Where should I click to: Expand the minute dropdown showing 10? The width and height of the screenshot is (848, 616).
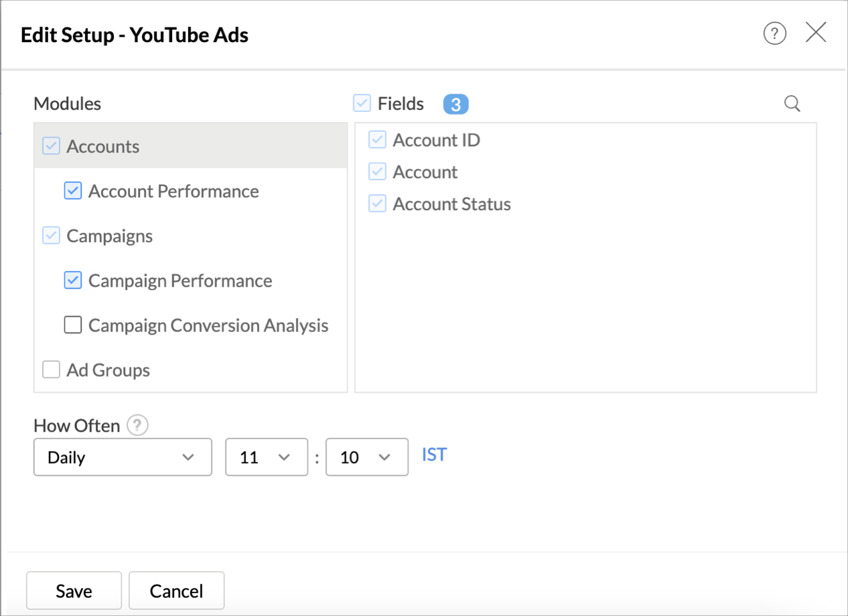point(366,457)
